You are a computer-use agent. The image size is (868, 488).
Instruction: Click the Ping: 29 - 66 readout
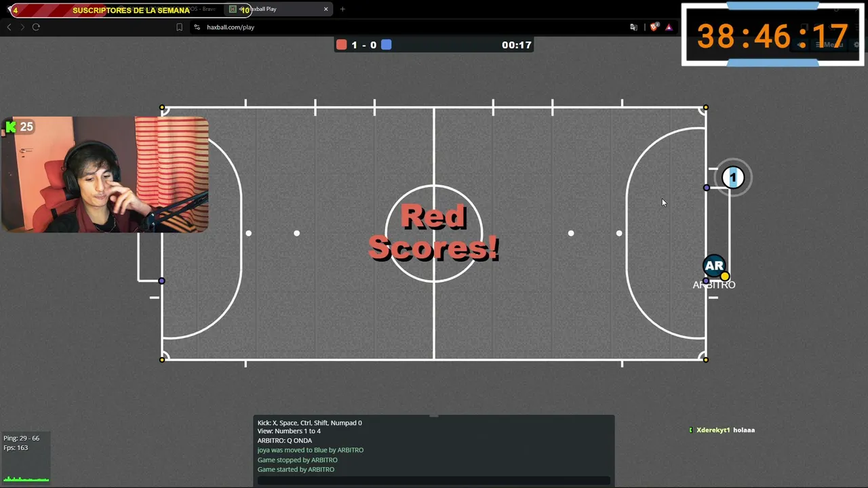[22, 438]
